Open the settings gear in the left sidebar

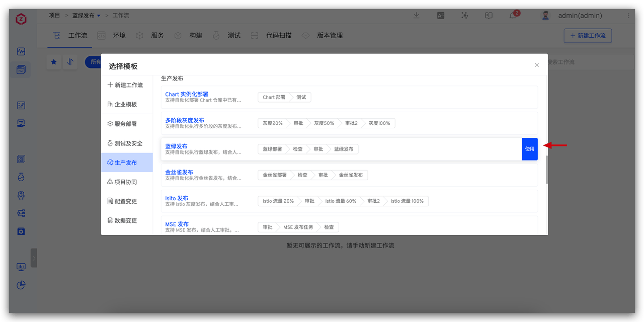coord(21,231)
